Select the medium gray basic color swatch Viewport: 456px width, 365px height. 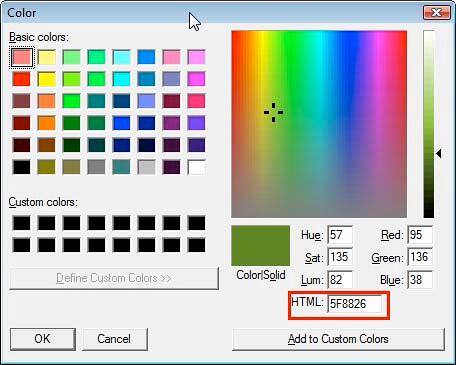coord(97,167)
